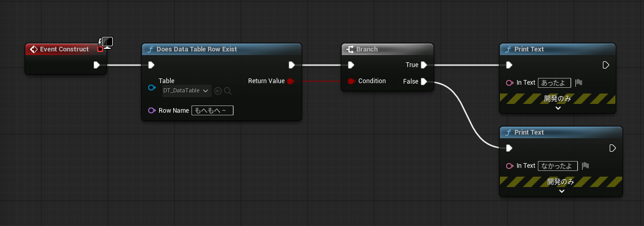Click the localization flag icon beside なかったよ
The width and height of the screenshot is (644, 226).
click(585, 166)
